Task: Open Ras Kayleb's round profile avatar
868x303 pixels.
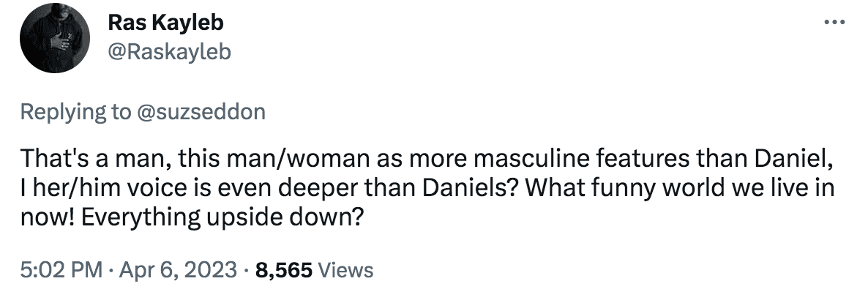Action: tap(54, 37)
